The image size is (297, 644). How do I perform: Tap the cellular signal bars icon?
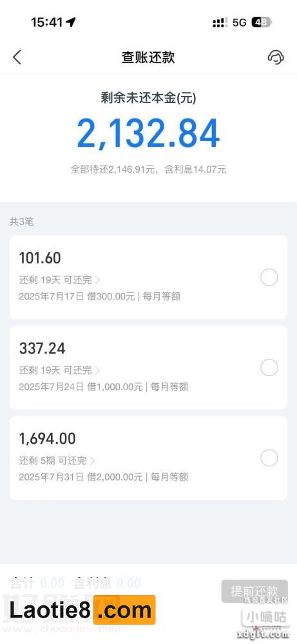(220, 23)
